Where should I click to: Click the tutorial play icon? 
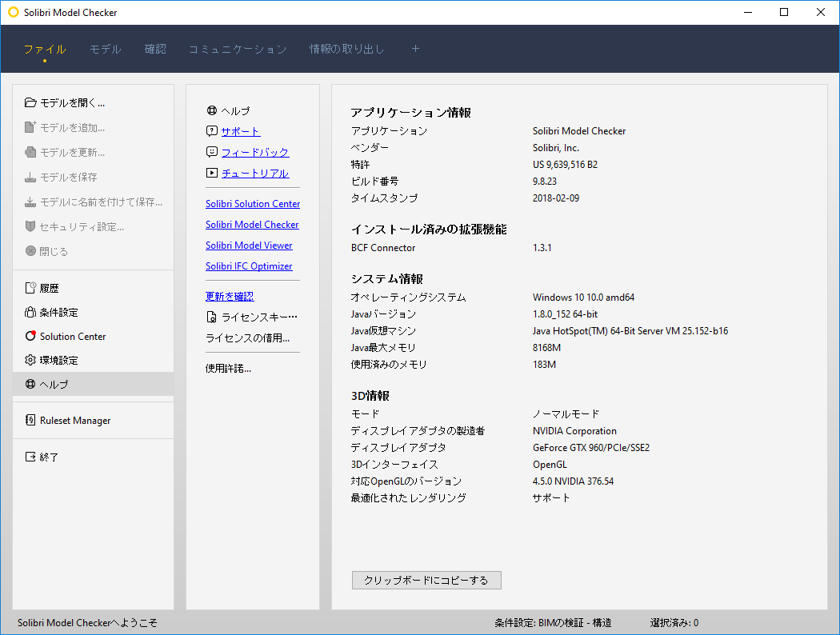coord(212,173)
